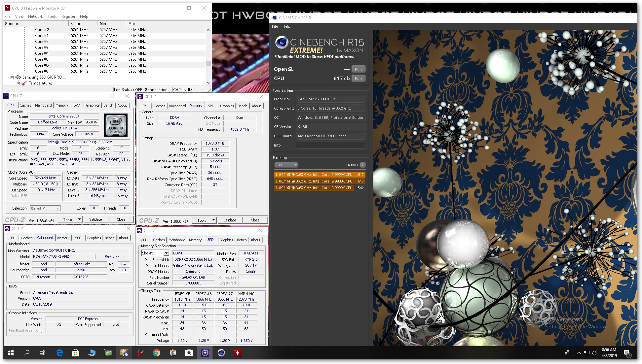
Task: Open the thermometer app taskbar icon
Action: click(172, 353)
